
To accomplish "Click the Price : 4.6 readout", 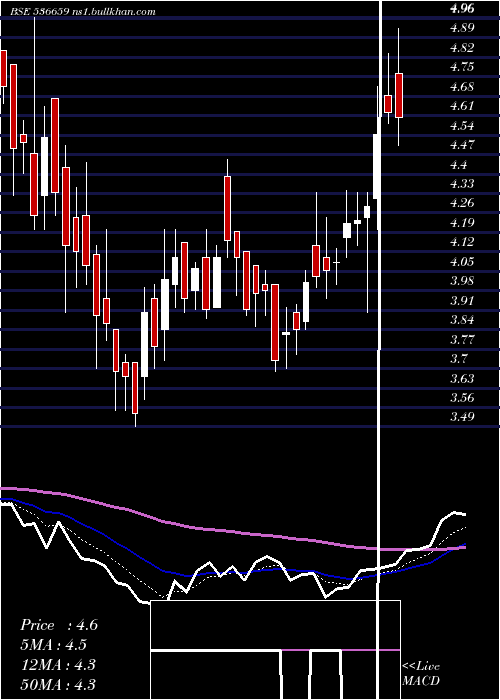I will click(x=58, y=625).
